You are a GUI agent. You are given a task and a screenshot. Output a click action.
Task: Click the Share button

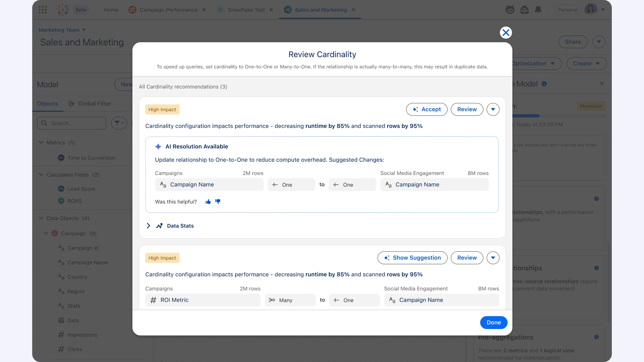(x=573, y=42)
